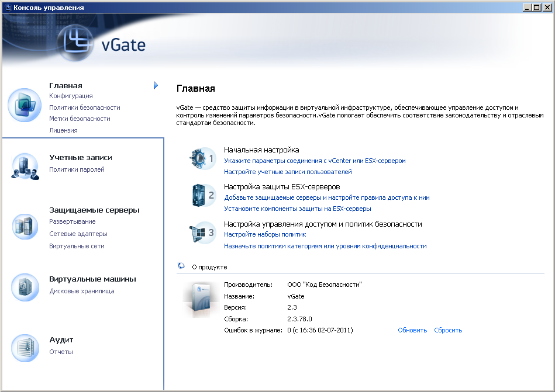This screenshot has height=392, width=555.
Task: Go to Конфигурация in sidebar
Action: [71, 96]
